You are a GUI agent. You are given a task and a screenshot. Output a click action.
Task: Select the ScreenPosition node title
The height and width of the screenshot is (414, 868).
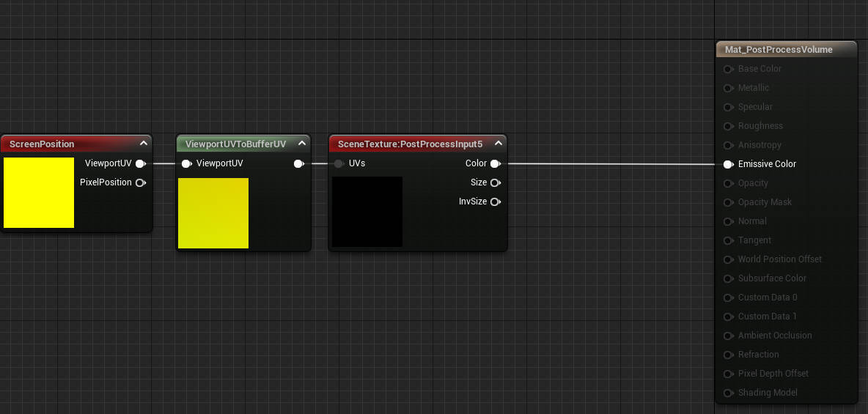43,144
